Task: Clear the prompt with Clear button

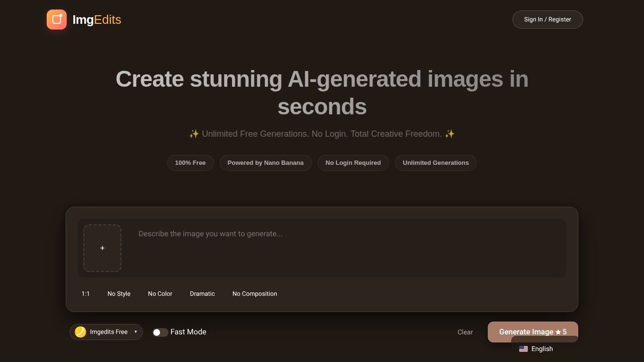Action: 465,332
